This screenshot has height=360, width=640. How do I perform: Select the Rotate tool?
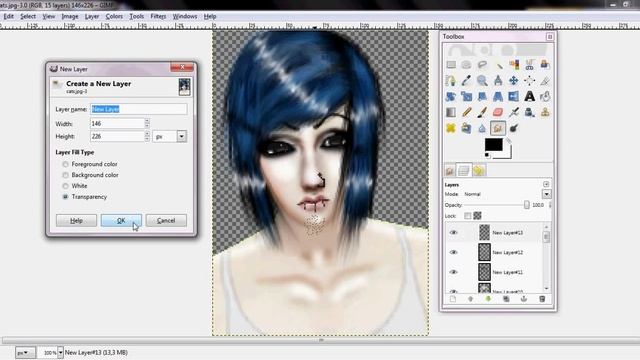coord(451,96)
